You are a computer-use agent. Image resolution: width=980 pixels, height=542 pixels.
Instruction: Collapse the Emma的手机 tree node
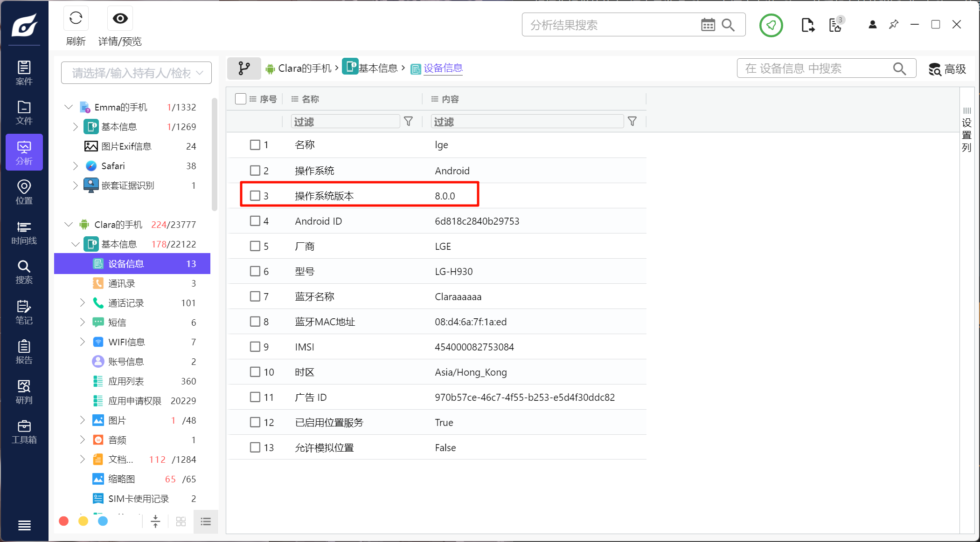[x=69, y=107]
